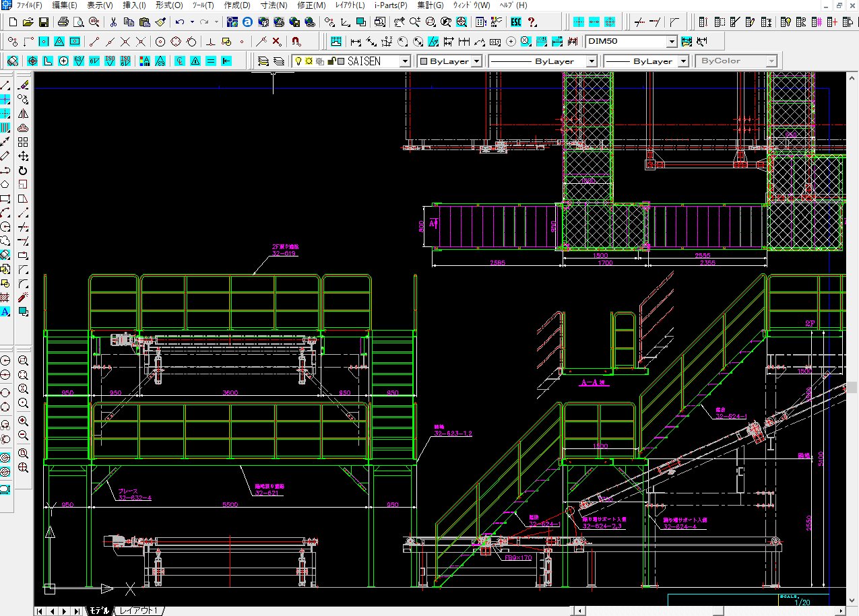Open the ByLayer color dropdown

click(476, 61)
